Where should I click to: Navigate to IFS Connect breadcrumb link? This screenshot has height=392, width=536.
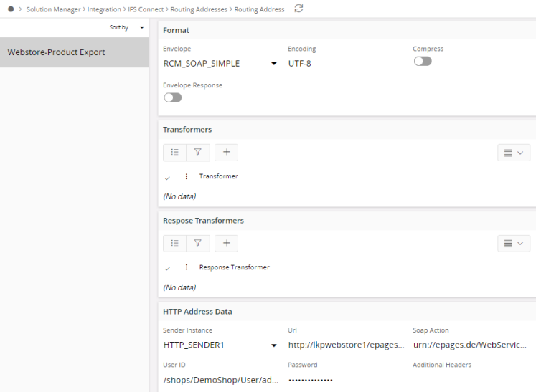coord(147,9)
